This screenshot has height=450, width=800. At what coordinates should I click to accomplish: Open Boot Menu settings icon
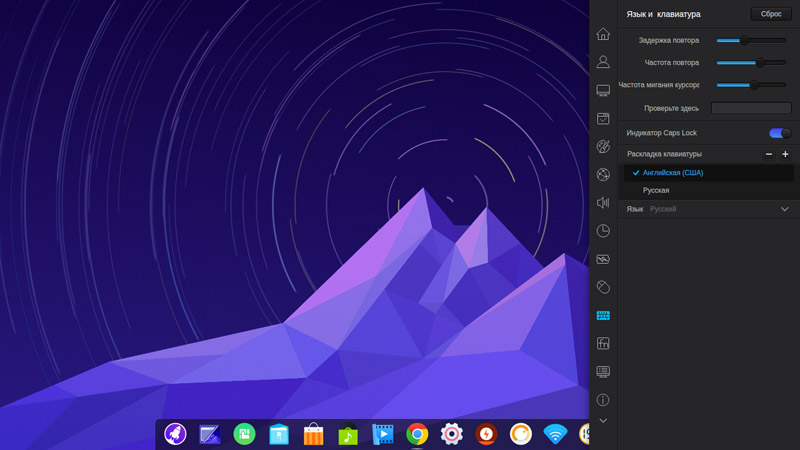tap(603, 371)
